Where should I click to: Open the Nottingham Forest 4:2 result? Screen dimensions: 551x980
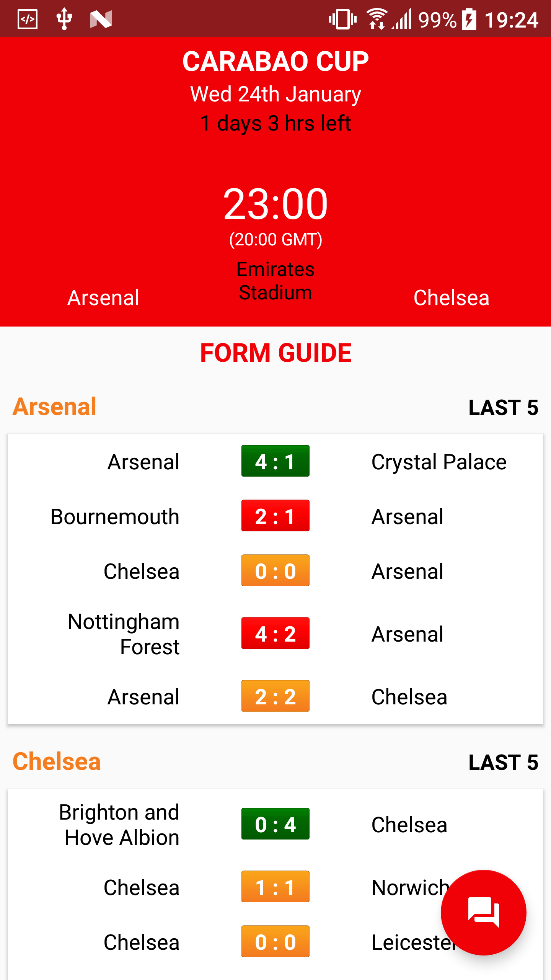pos(275,633)
